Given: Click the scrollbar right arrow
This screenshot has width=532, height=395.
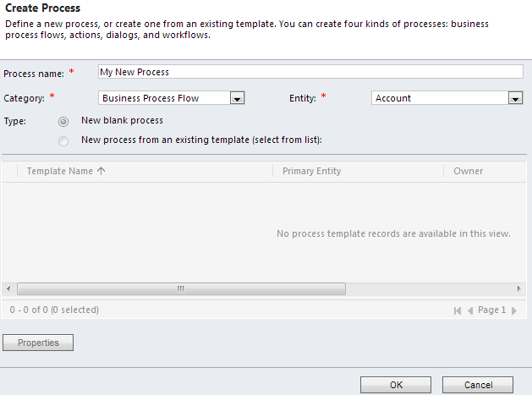Looking at the screenshot, I should pyautogui.click(x=520, y=288).
